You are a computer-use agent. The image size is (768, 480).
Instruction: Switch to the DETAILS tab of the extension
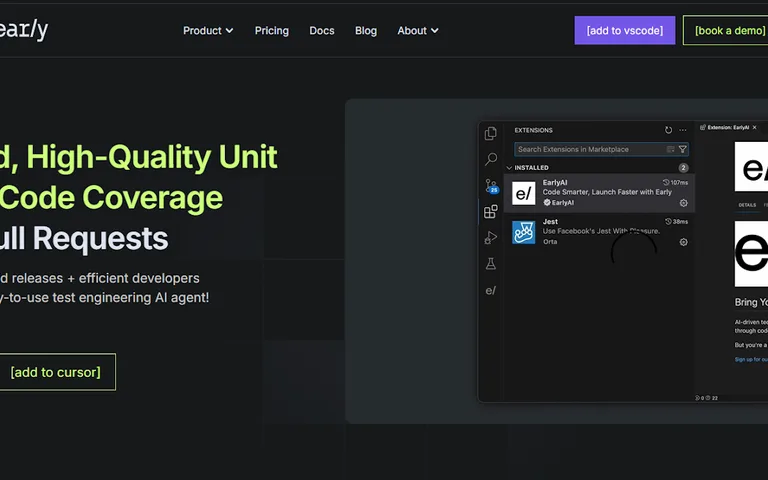click(747, 205)
